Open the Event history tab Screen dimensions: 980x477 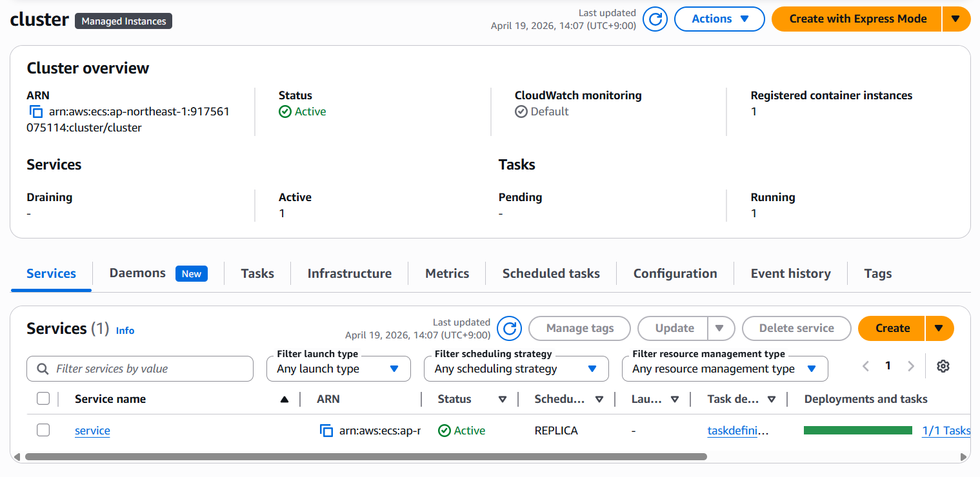tap(790, 273)
